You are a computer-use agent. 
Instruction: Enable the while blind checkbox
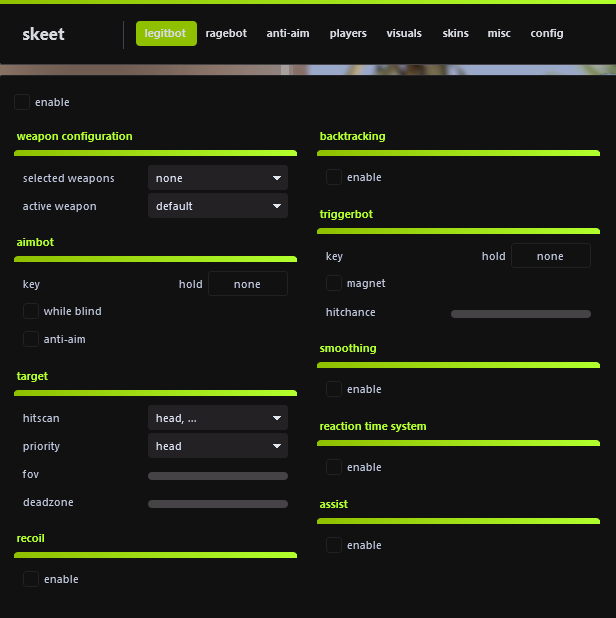tap(31, 311)
